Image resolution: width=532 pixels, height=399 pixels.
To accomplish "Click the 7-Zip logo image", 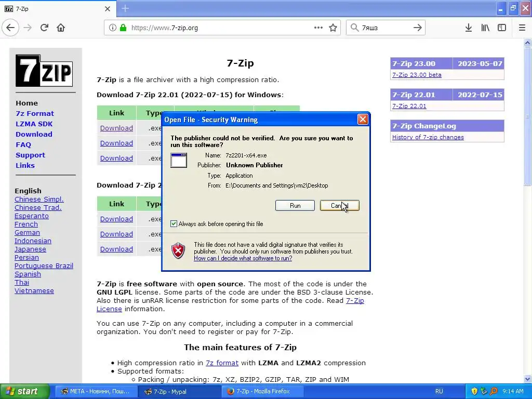I will click(x=44, y=71).
